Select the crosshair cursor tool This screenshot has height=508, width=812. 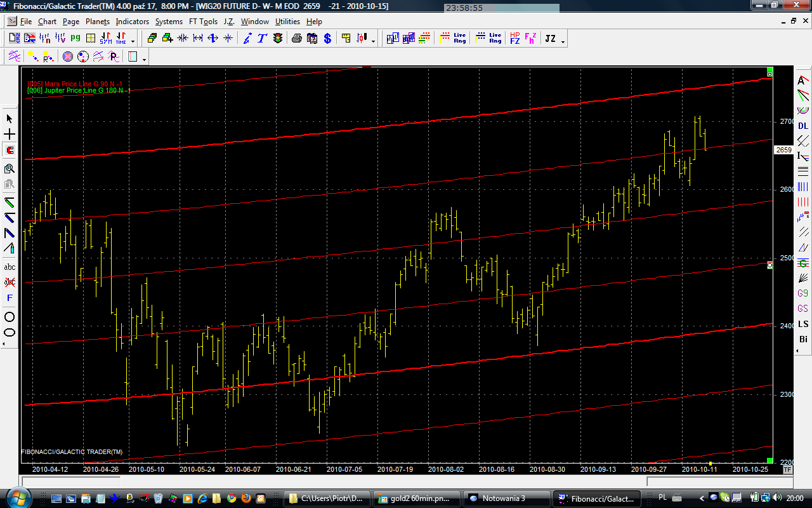(x=10, y=135)
